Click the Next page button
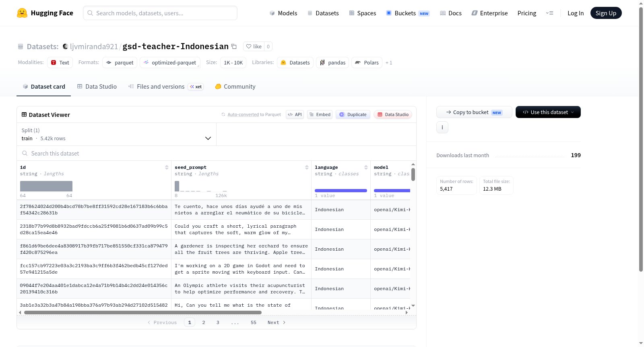The width and height of the screenshot is (644, 347). click(277, 322)
